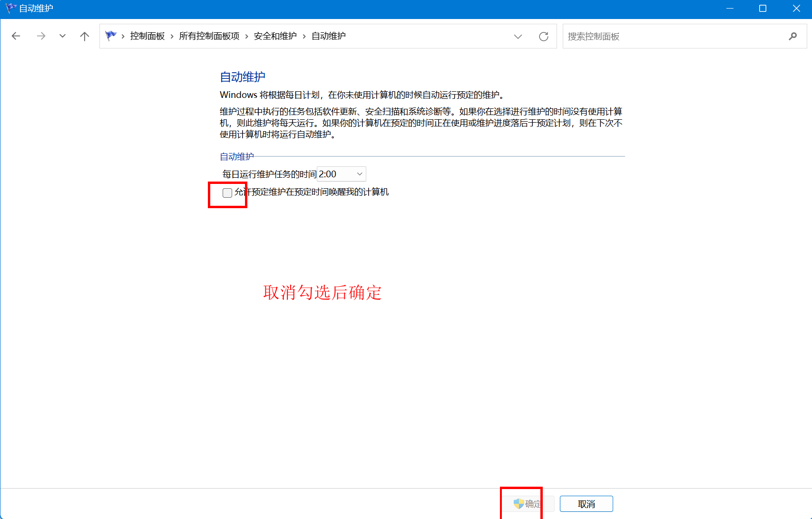812x519 pixels.
Task: Click the back arrow in navigation bar
Action: coord(16,36)
